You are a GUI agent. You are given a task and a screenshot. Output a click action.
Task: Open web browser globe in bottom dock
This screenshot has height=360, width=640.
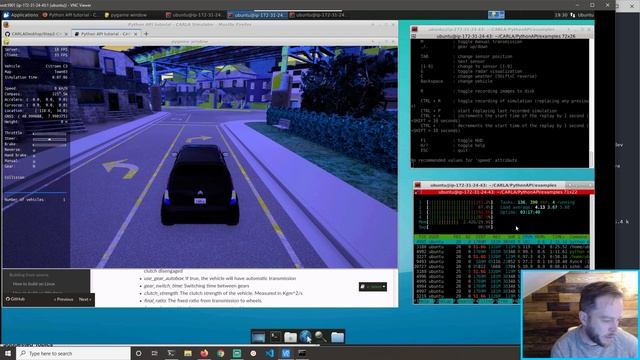(x=305, y=337)
